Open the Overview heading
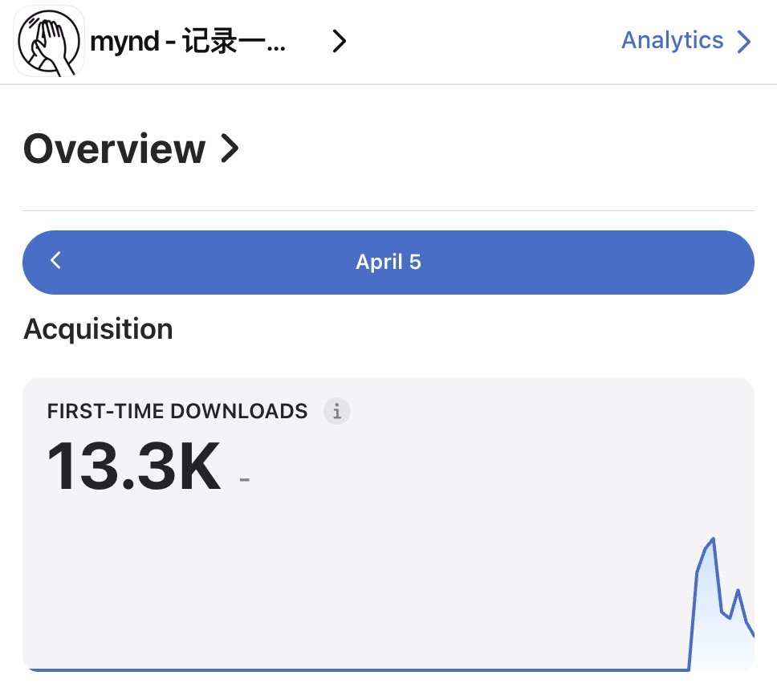777x700 pixels. [x=114, y=149]
